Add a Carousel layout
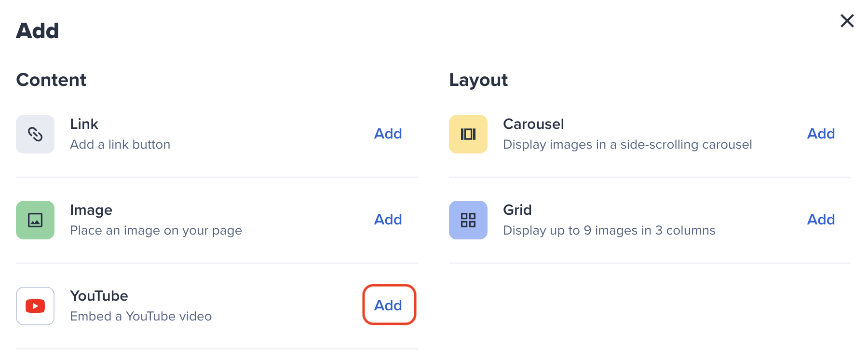Viewport: 868px width, 362px height. (821, 134)
